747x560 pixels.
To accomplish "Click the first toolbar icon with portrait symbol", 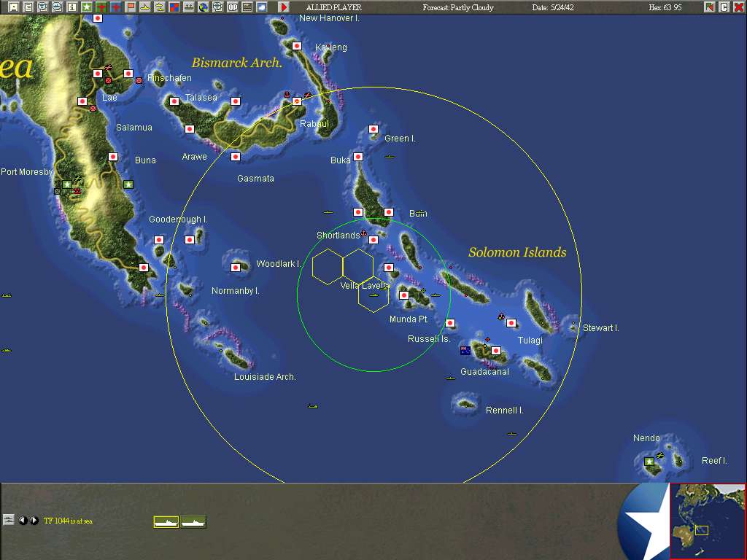I will pyautogui.click(x=14, y=7).
